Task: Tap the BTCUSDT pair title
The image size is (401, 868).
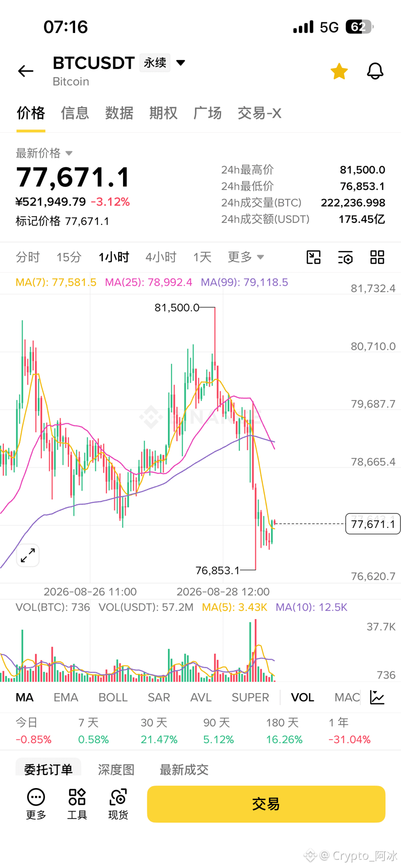Action: pyautogui.click(x=93, y=63)
